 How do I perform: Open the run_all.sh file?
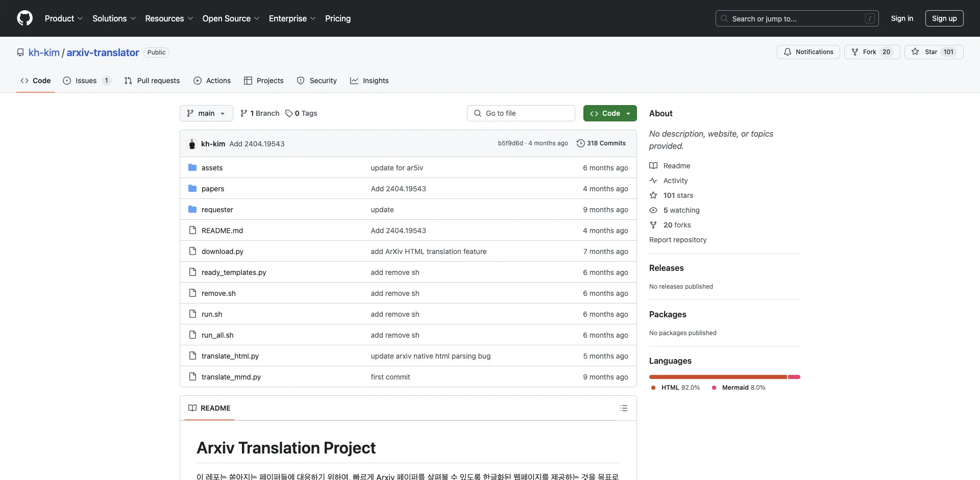coord(217,335)
